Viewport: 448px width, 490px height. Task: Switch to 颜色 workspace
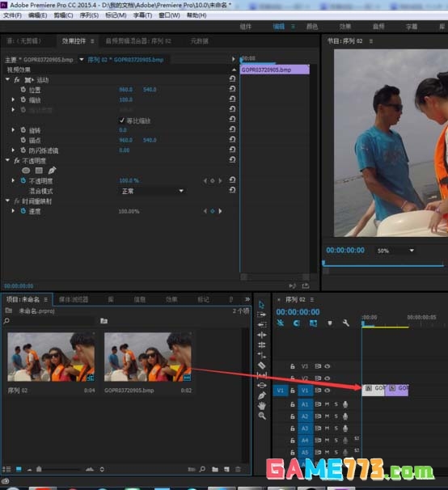(x=312, y=27)
